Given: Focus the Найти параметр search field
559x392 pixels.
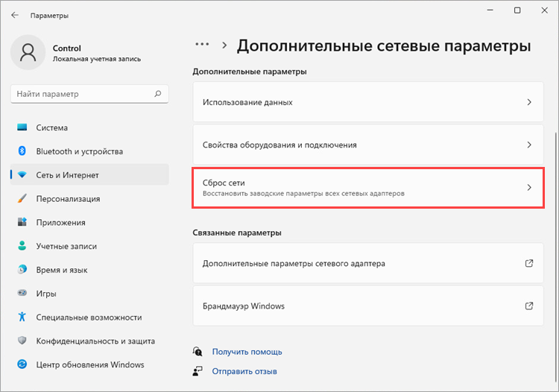Looking at the screenshot, I should [89, 94].
